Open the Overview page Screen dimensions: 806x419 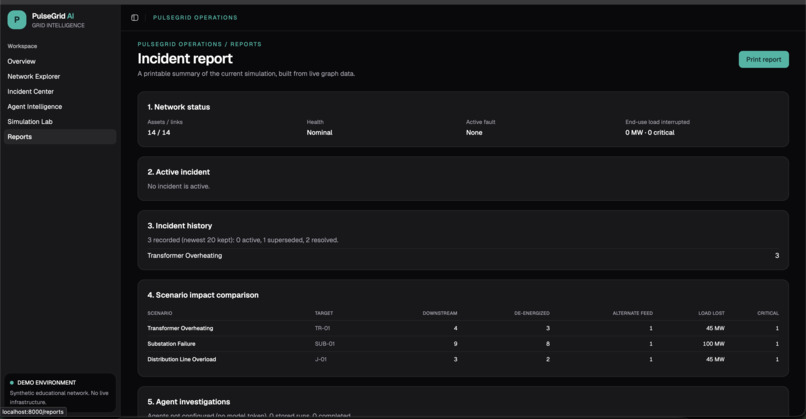tap(22, 61)
